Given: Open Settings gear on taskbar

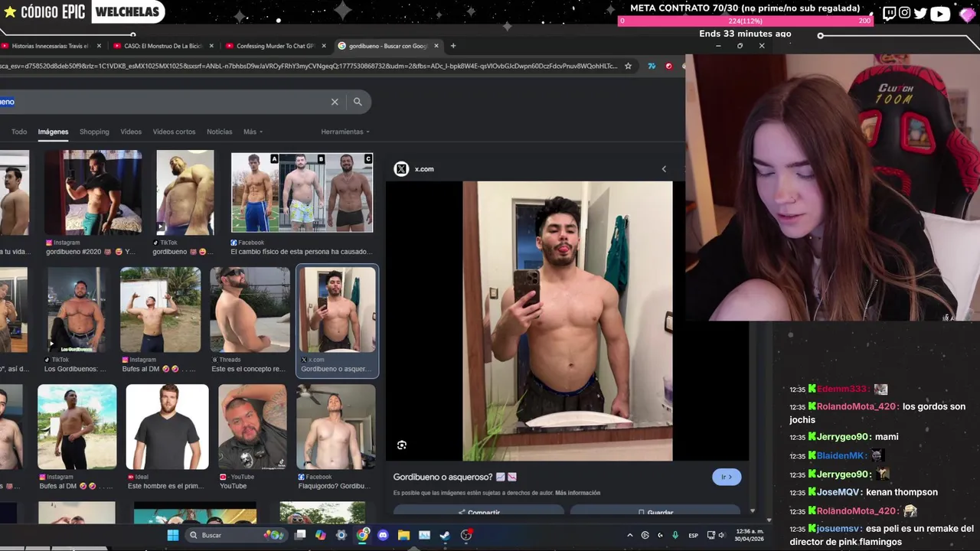Looking at the screenshot, I should pos(341,535).
